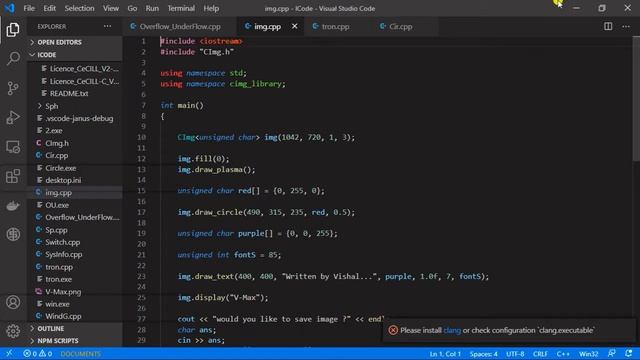
Task: Open the View menu
Action: pyautogui.click(x=111, y=8)
